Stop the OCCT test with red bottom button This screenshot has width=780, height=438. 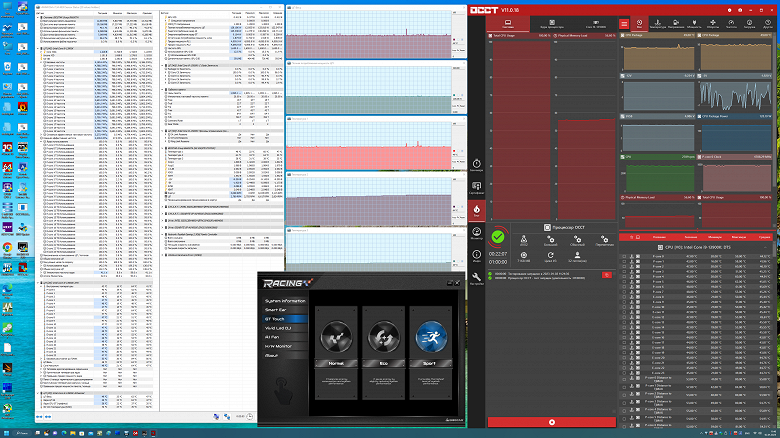point(552,422)
